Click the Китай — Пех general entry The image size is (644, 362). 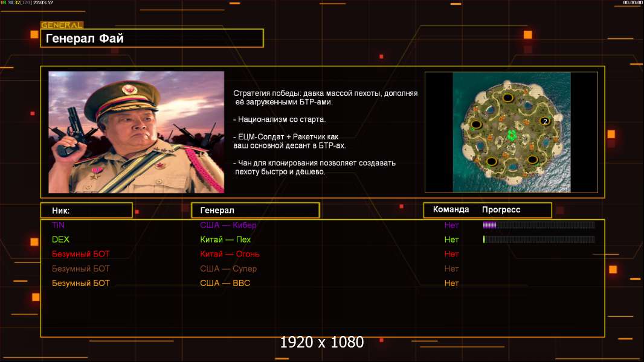225,240
